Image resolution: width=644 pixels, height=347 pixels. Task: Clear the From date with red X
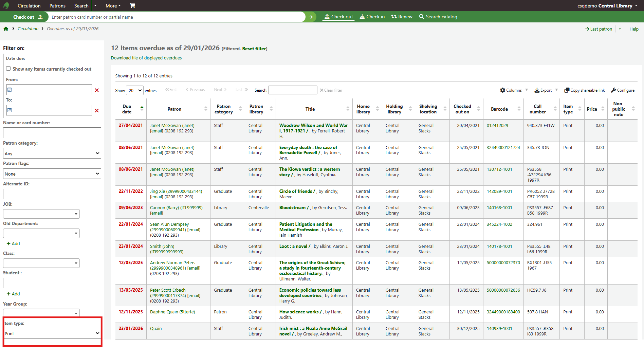coord(97,90)
